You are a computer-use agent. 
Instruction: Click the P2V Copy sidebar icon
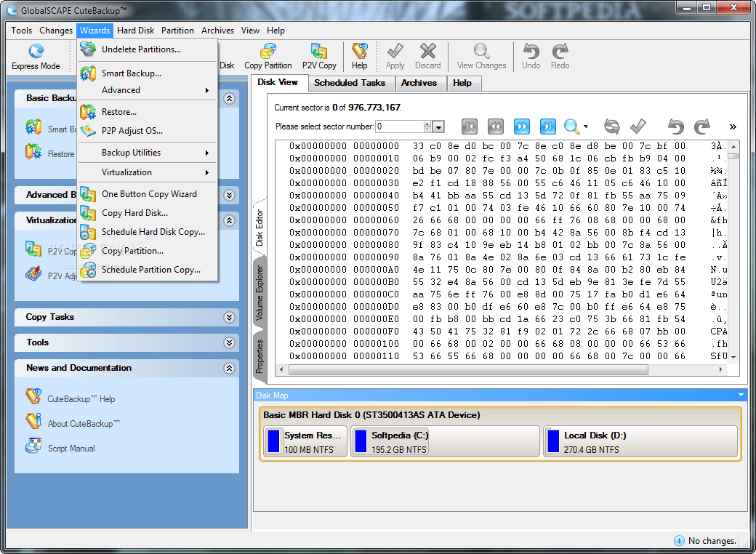coord(33,249)
